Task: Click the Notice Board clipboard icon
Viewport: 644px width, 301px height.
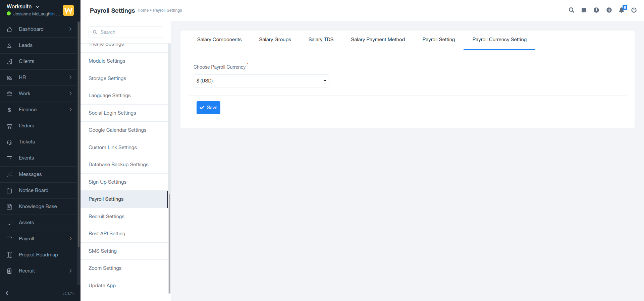Action: pos(9,190)
